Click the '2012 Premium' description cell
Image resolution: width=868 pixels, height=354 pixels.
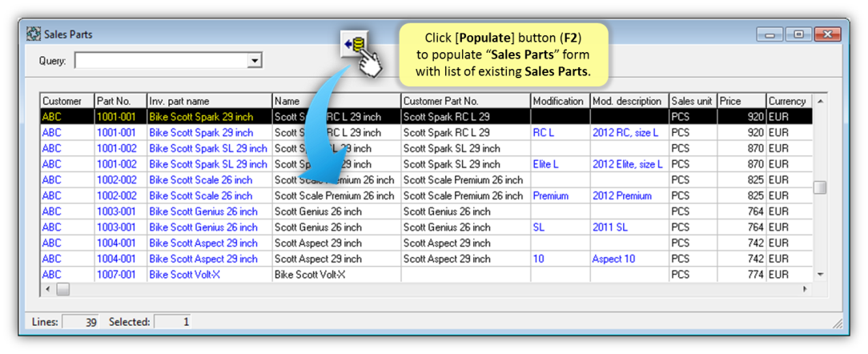coord(629,195)
